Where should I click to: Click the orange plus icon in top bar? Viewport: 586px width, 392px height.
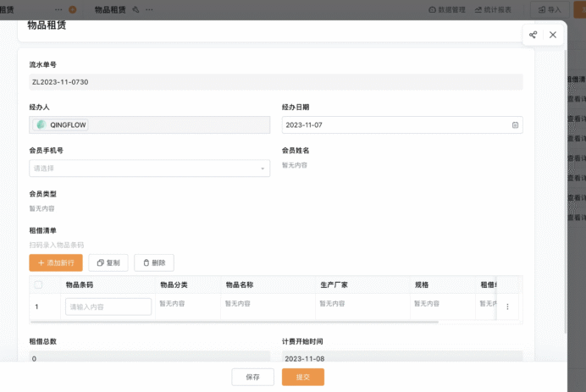73,9
